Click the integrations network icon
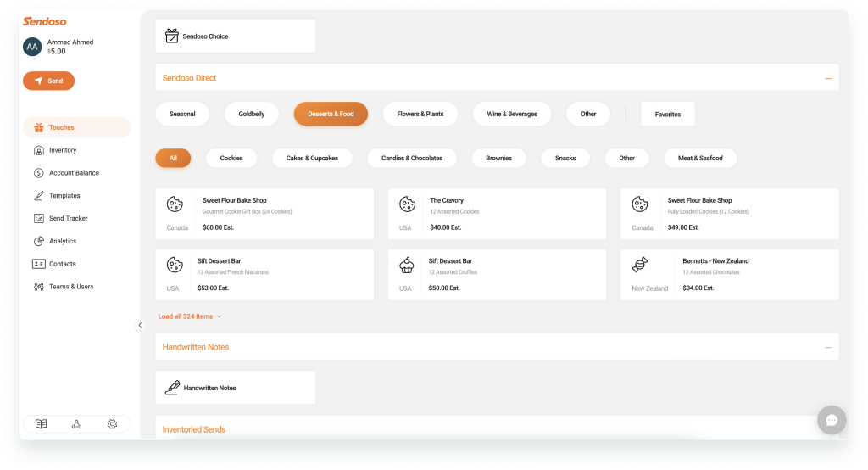This screenshot has width=868, height=470. click(76, 424)
